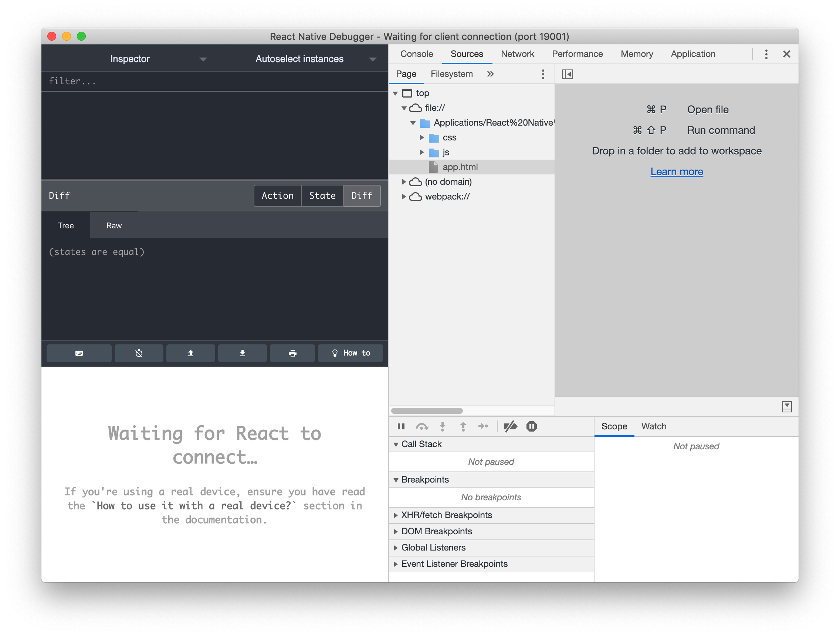Switch diff display to Raw view

tap(114, 225)
